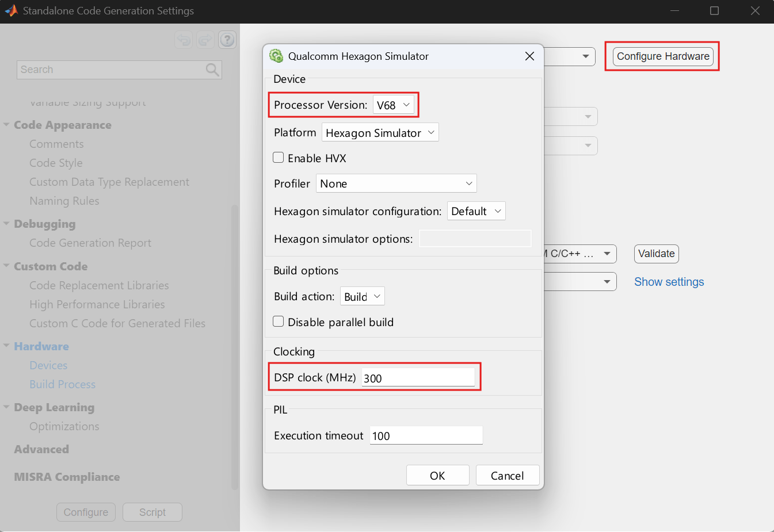
Task: Open the Platform Hexagon Simulator dropdown
Action: (380, 133)
